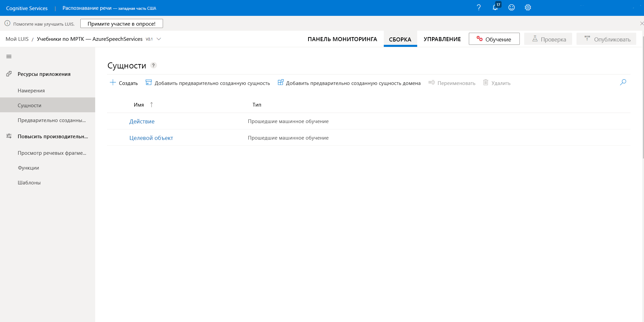
Task: Open Функции in the sidebar
Action: (28, 168)
